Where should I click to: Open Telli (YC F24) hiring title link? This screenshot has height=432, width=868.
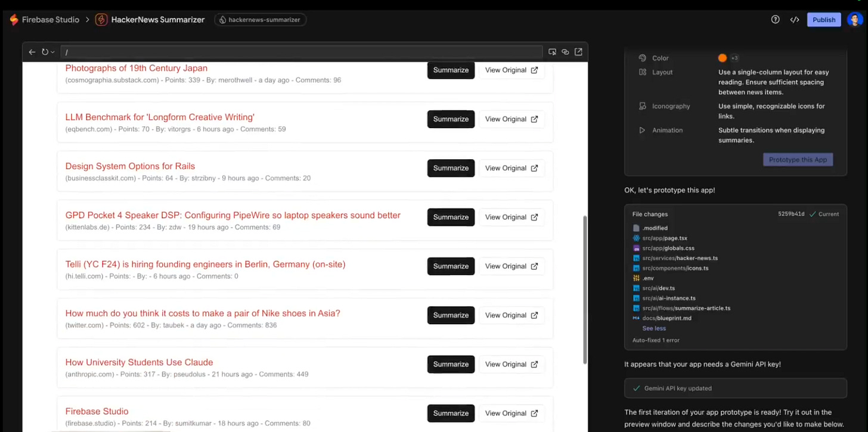206,264
